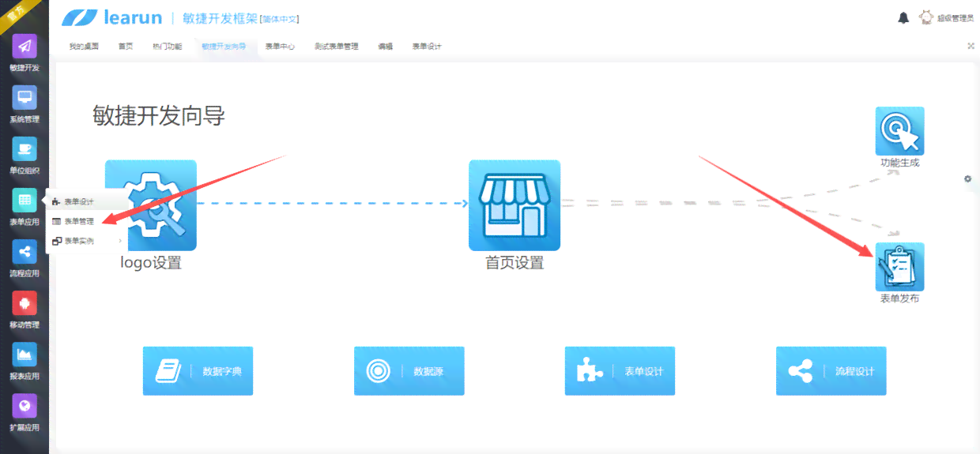Switch to the 测试表单管理 tab

(x=336, y=47)
